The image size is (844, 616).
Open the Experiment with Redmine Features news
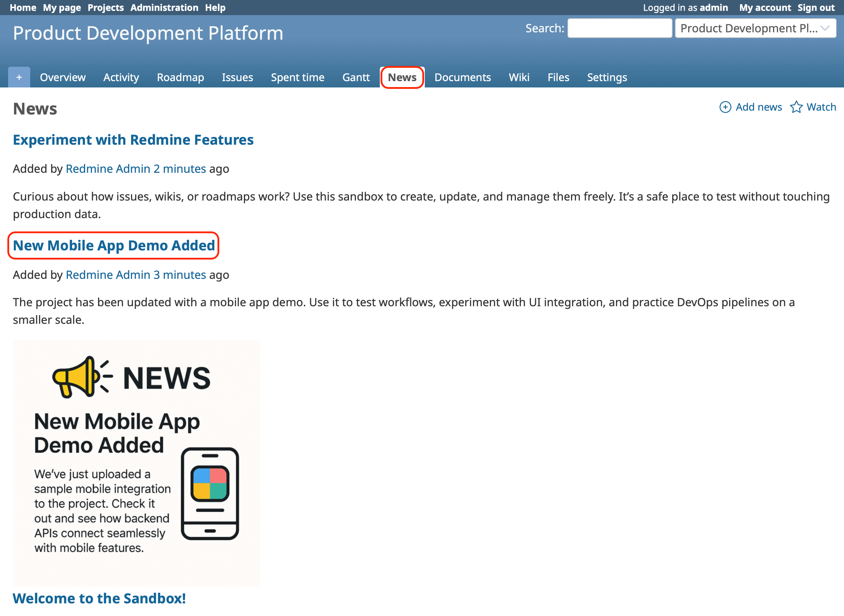point(133,140)
